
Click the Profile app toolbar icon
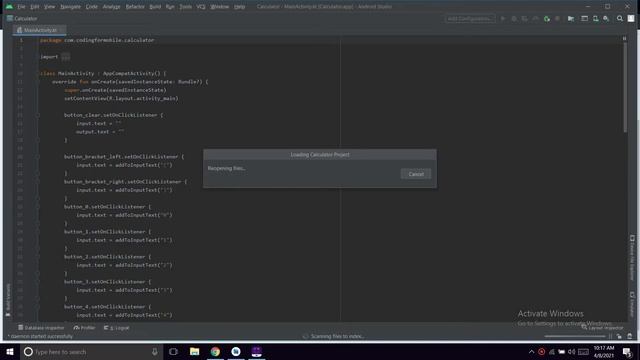(x=535, y=19)
